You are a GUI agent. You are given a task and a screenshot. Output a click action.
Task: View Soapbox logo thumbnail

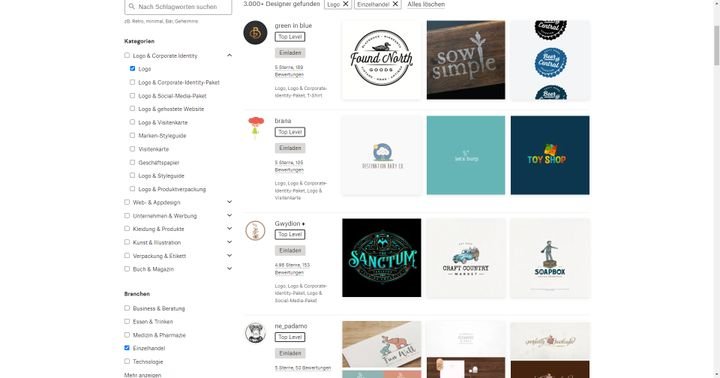pos(550,258)
